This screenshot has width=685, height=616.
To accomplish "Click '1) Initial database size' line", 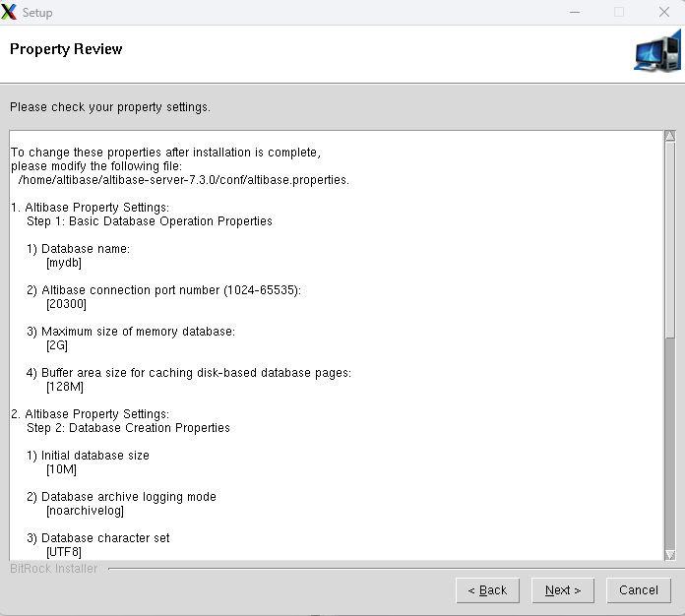I will pyautogui.click(x=88, y=456).
